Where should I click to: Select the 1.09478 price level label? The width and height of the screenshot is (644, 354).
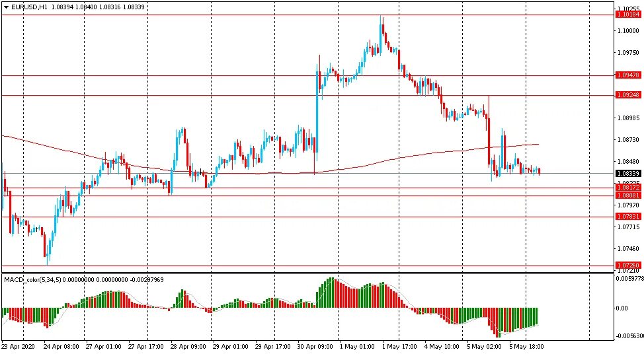tap(628, 75)
